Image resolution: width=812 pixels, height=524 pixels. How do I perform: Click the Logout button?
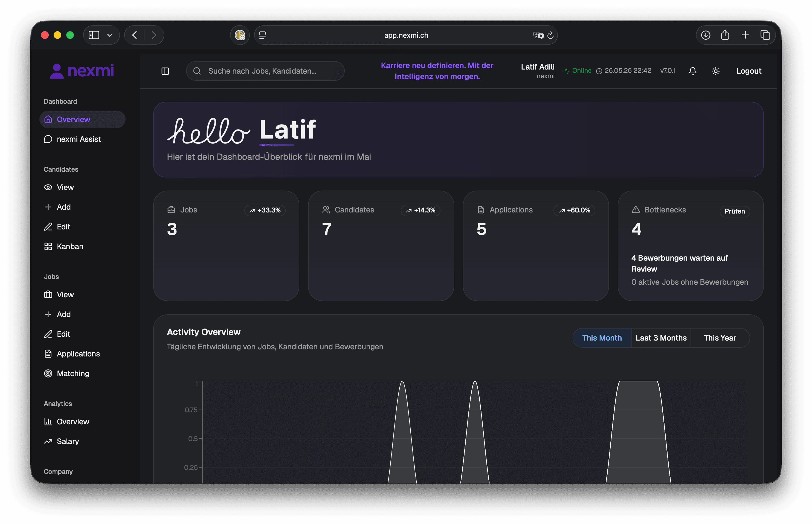point(749,71)
